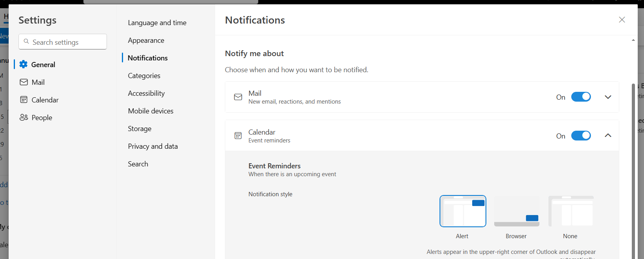Select the Mail envelope icon in sidebar
Image resolution: width=644 pixels, height=259 pixels.
coord(24,82)
